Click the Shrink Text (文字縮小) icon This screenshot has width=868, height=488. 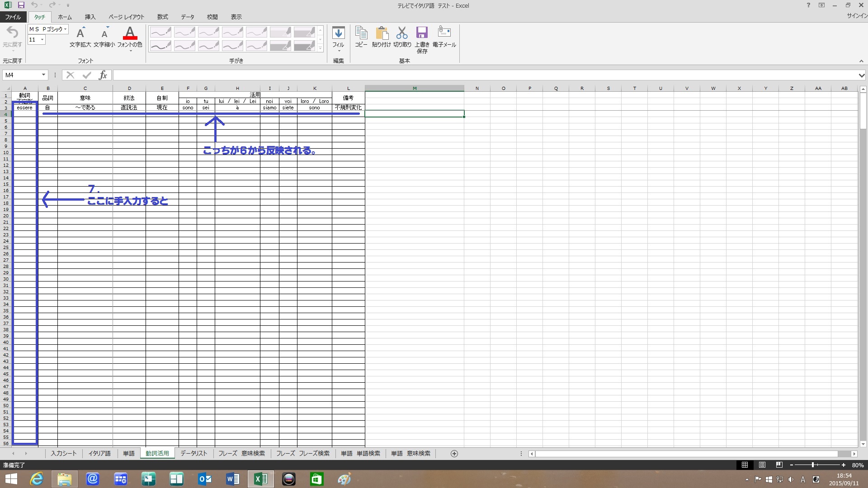(x=104, y=33)
